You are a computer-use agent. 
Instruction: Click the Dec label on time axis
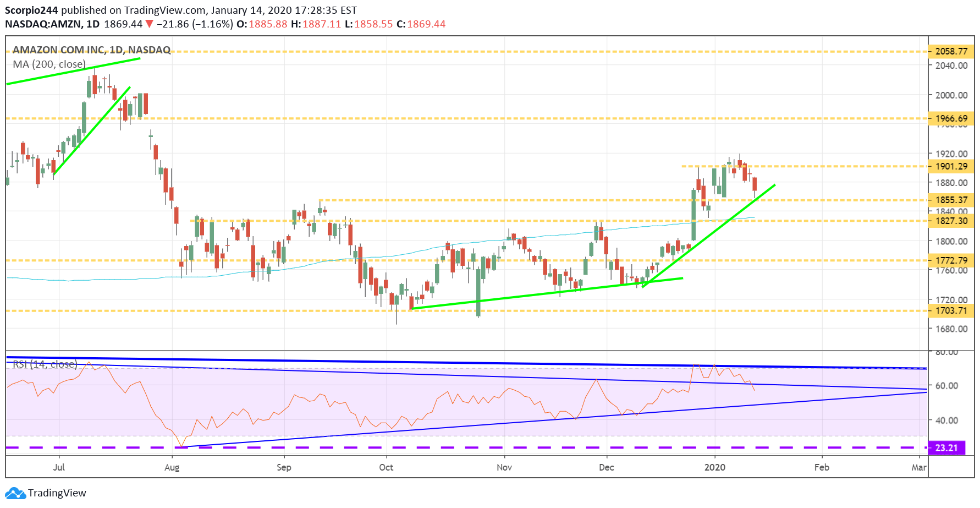607,467
